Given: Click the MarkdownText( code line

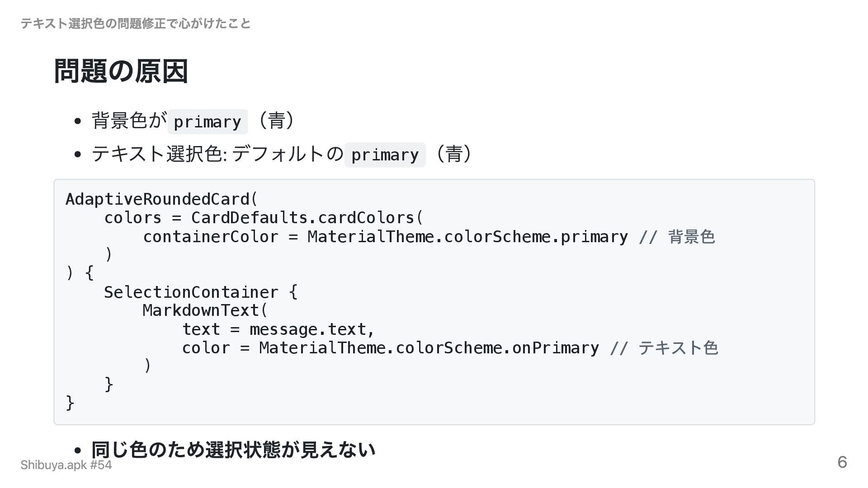Looking at the screenshot, I should click(205, 311).
